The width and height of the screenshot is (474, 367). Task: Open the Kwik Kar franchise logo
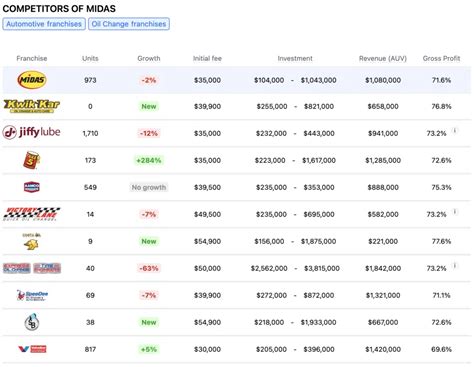32,106
